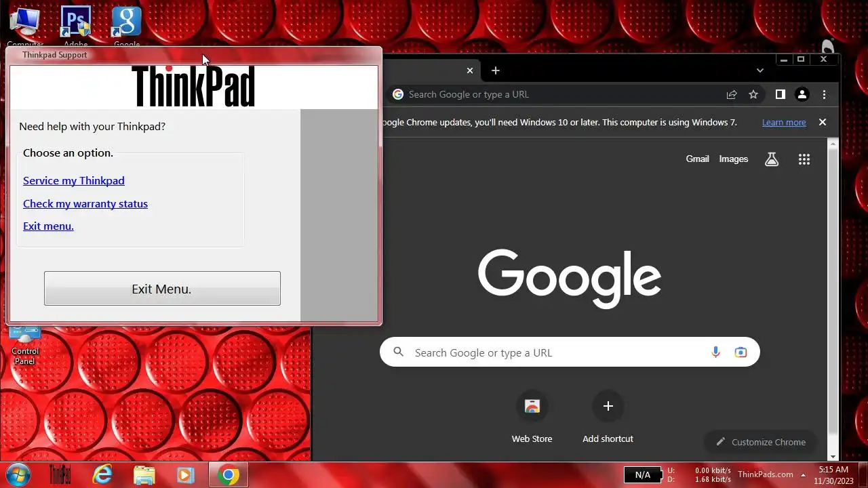Click the Exit menu. link
The height and width of the screenshot is (488, 868).
pos(48,226)
